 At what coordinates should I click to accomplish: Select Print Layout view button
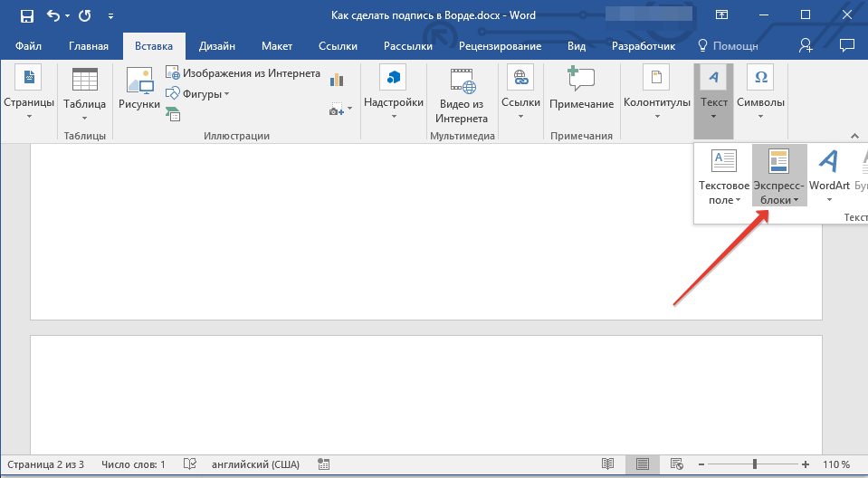(x=643, y=464)
